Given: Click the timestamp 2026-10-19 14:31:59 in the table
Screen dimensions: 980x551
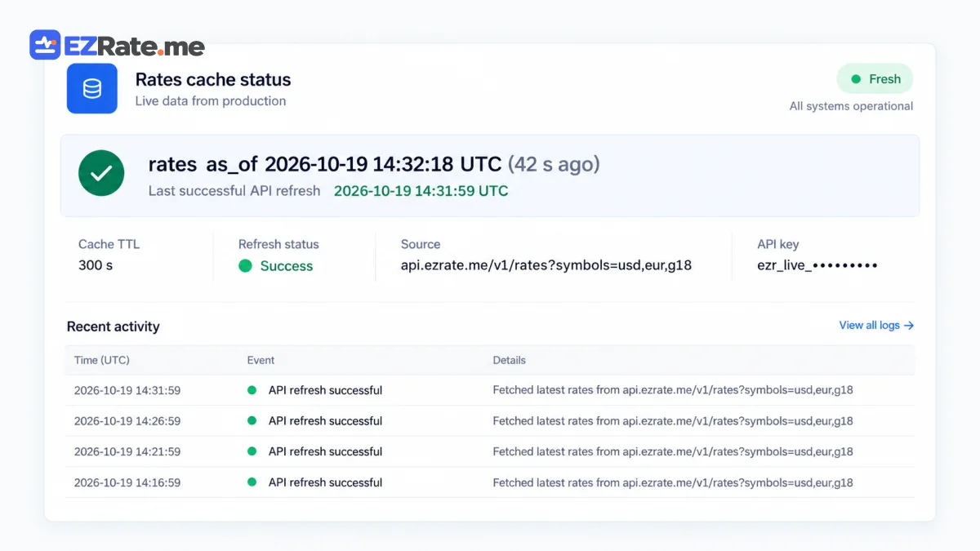Looking at the screenshot, I should click(x=127, y=390).
